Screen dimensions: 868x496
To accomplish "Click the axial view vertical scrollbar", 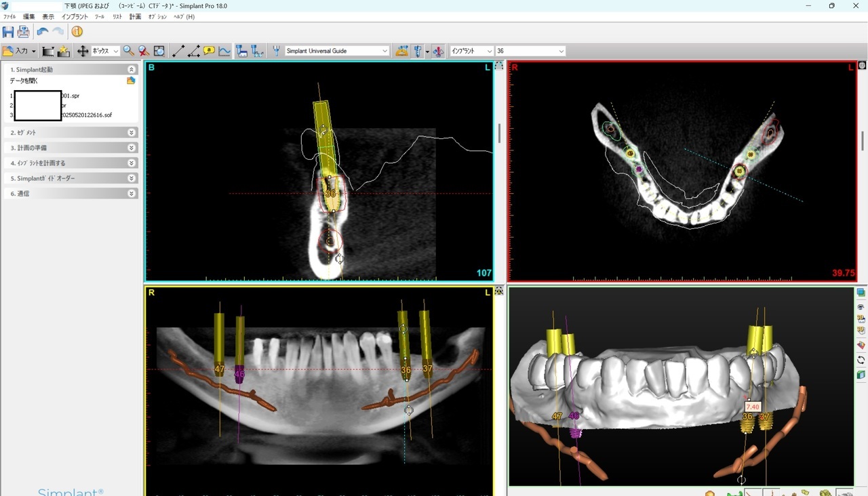I will tap(863, 140).
